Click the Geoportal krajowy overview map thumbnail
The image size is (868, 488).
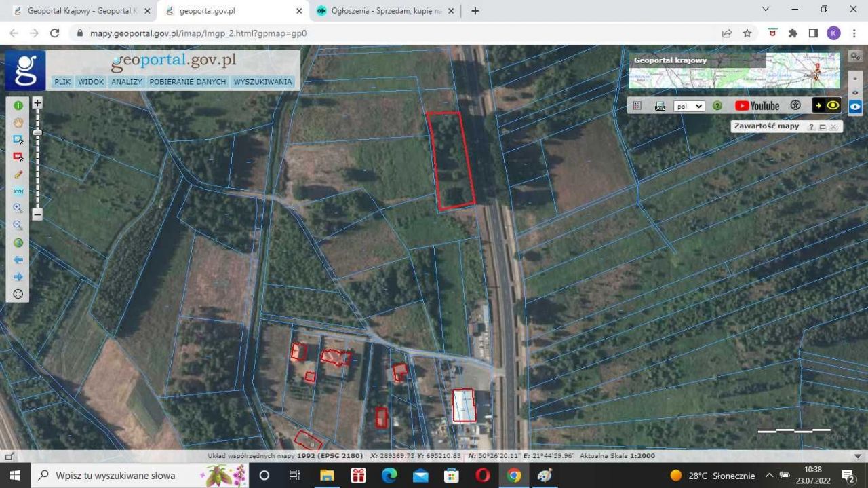tap(734, 71)
